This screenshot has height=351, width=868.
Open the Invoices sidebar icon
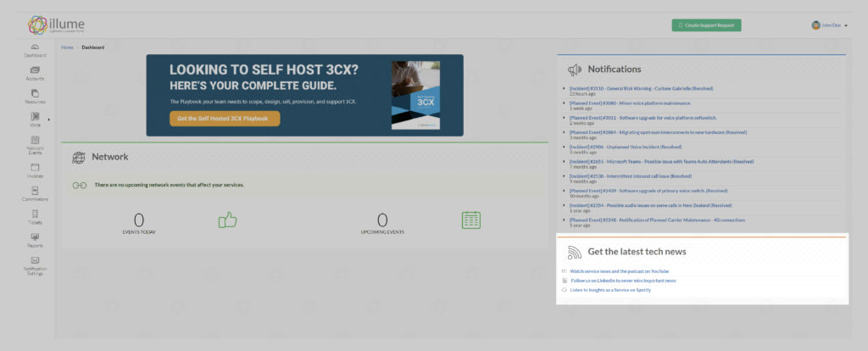[35, 170]
